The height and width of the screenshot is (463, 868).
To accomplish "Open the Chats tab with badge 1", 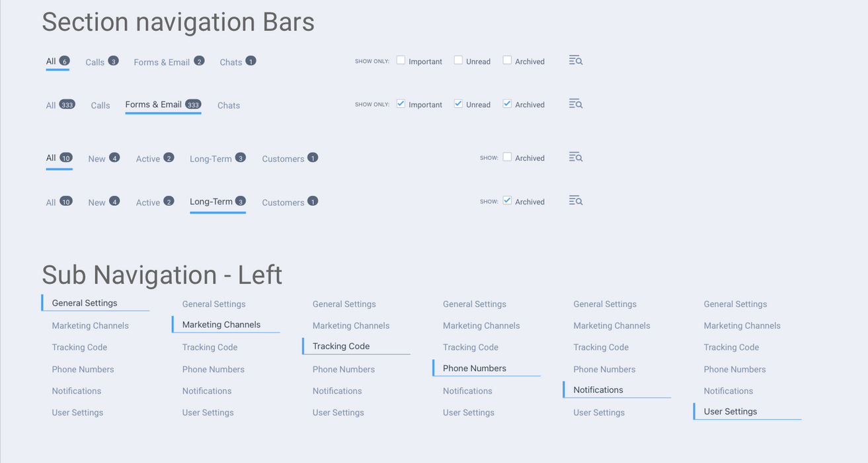I will pos(231,62).
